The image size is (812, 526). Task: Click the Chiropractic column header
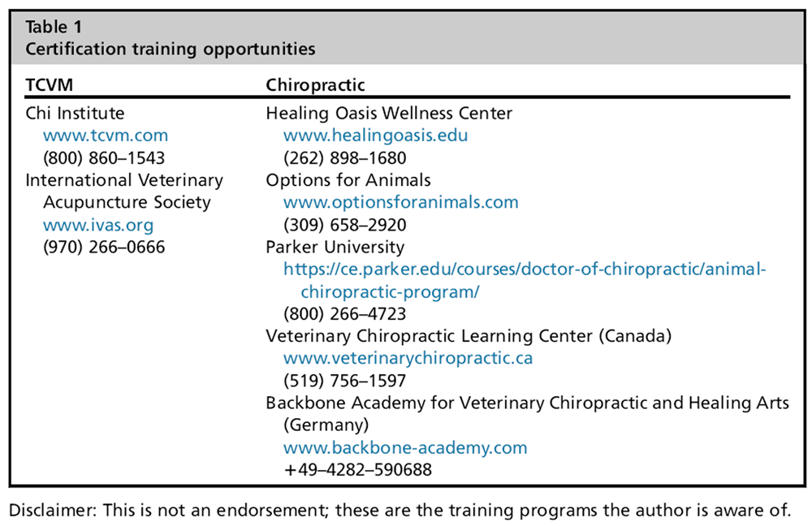[x=316, y=84]
